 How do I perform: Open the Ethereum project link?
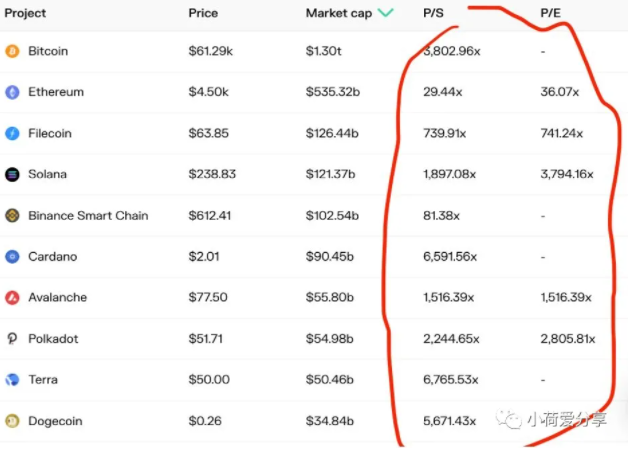(x=56, y=92)
